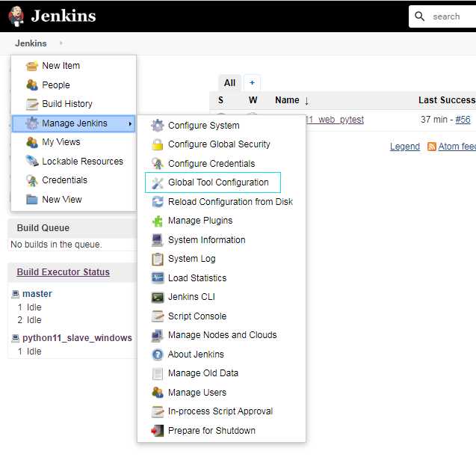Click the "No builds in the queue." text
The width and height of the screenshot is (476, 457).
pyautogui.click(x=56, y=245)
